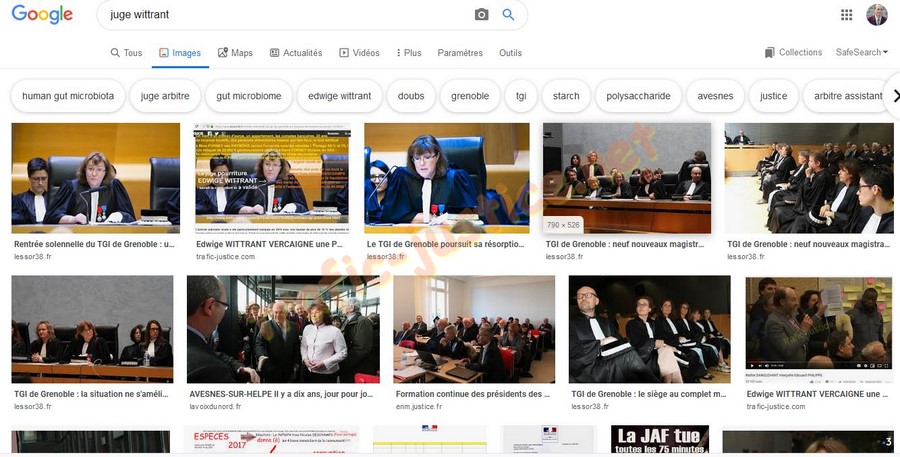
Task: Select the 'edwige wittrant' suggestion chip
Action: coord(339,96)
